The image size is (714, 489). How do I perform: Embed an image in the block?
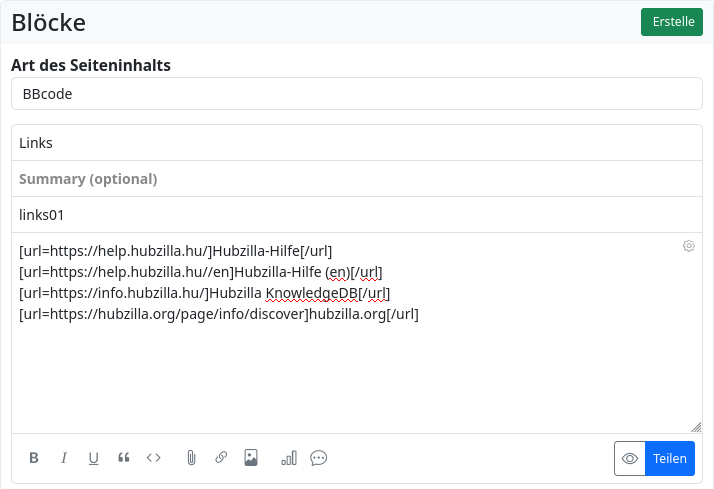coord(251,458)
